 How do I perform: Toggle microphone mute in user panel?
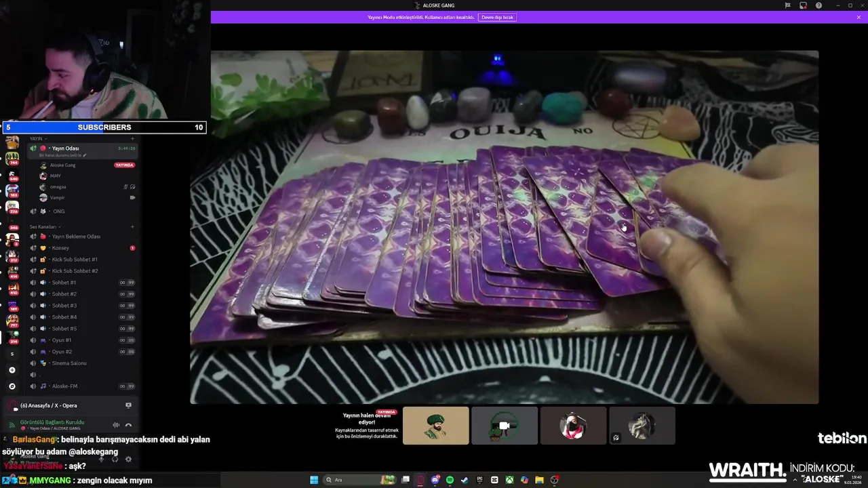pos(102,459)
